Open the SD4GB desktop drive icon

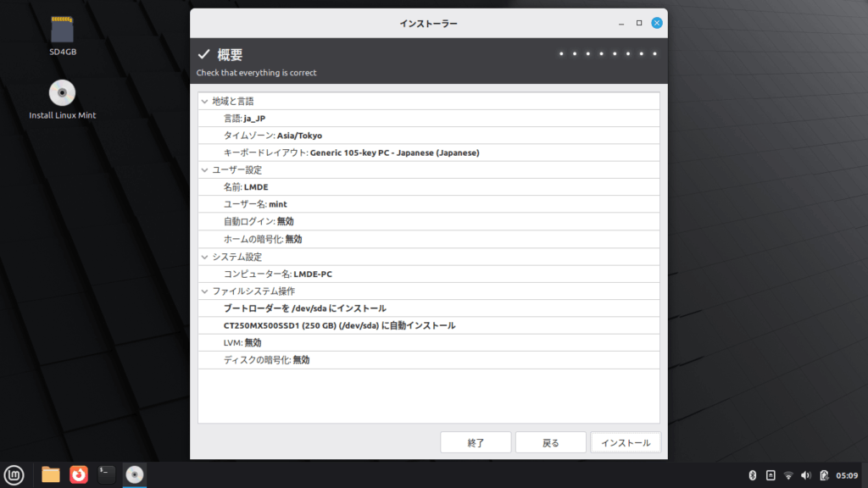(63, 30)
